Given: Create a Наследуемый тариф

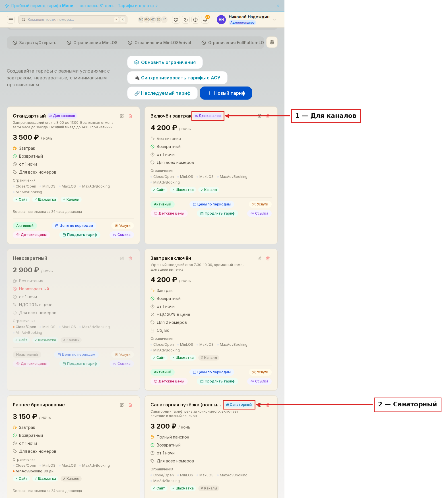Looking at the screenshot, I should (162, 93).
